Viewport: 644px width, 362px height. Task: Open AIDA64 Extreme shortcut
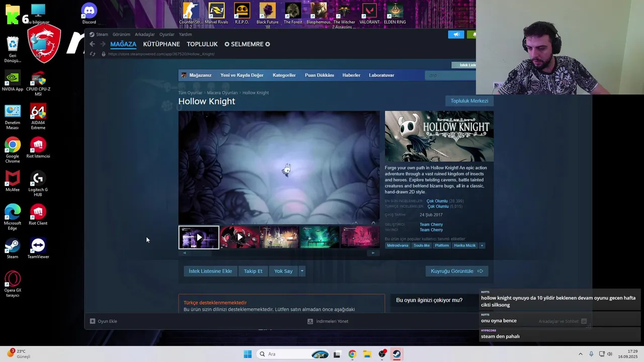point(38,117)
